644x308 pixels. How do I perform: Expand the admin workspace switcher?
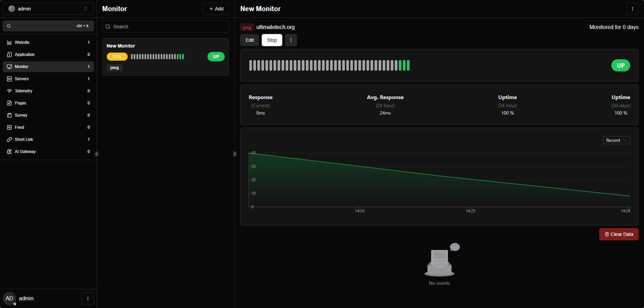point(48,9)
